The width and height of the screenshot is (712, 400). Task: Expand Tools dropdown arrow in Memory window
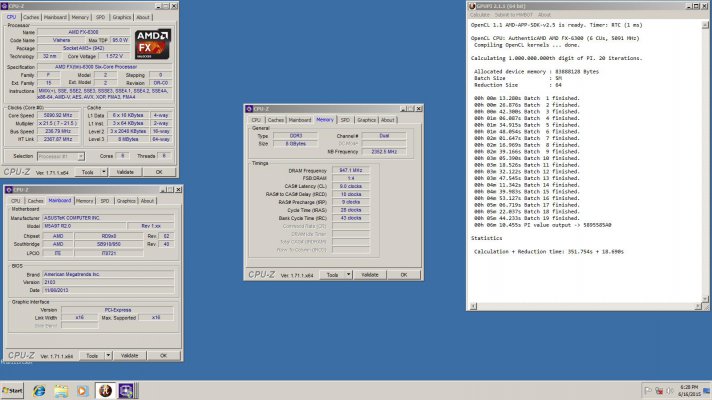pos(349,275)
